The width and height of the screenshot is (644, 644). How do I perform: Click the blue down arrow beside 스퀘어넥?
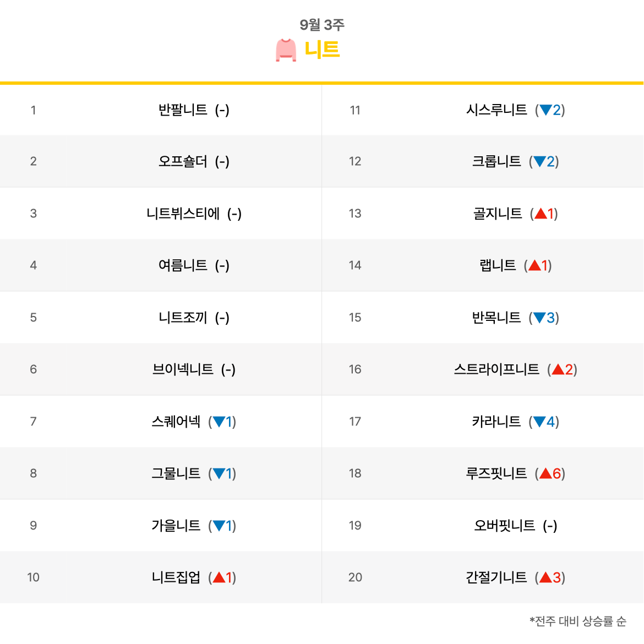coord(219,422)
